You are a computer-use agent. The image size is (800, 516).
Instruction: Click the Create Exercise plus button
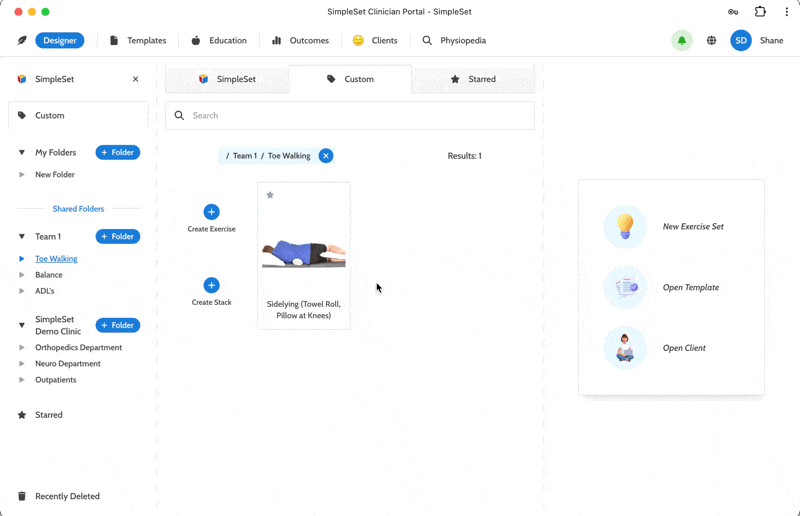(211, 212)
